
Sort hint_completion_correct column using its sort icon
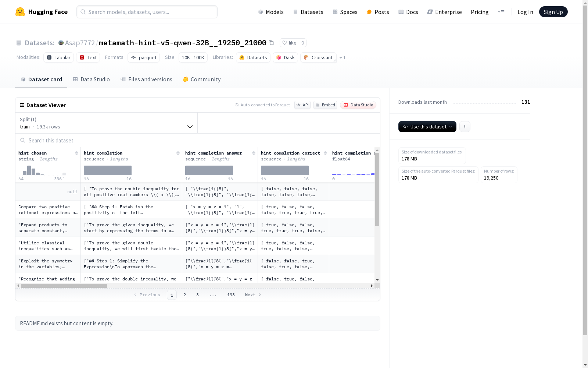[x=325, y=153]
